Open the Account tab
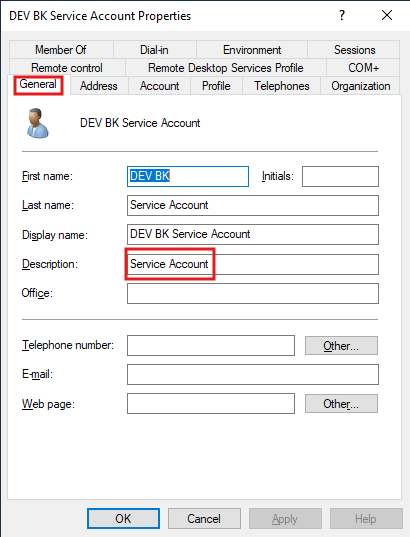 click(x=159, y=86)
